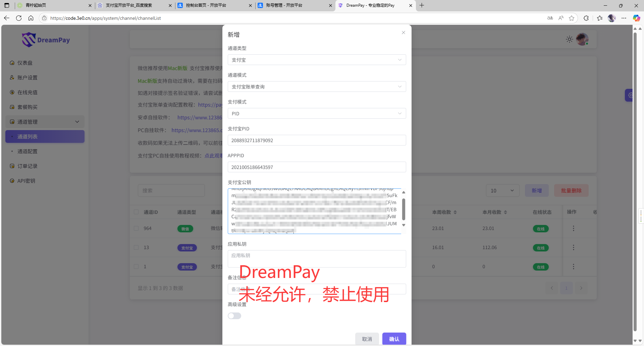The image size is (644, 346).
Task: Click the user avatar in header
Action: 582,39
